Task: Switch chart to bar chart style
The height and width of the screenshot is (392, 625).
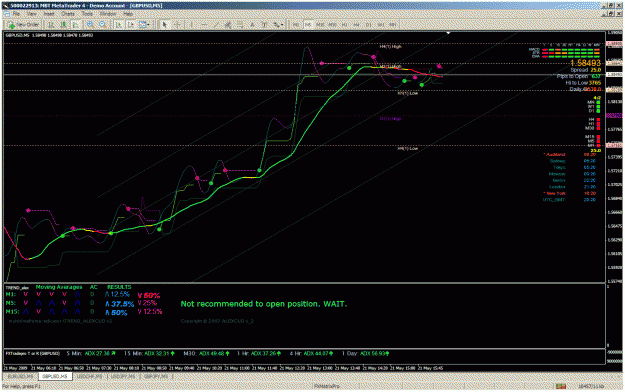Action: [51, 25]
